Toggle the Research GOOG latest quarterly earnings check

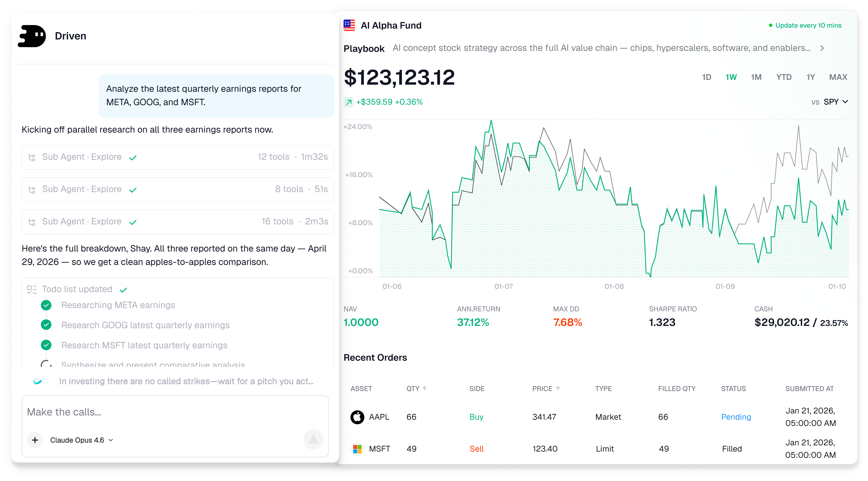point(46,325)
